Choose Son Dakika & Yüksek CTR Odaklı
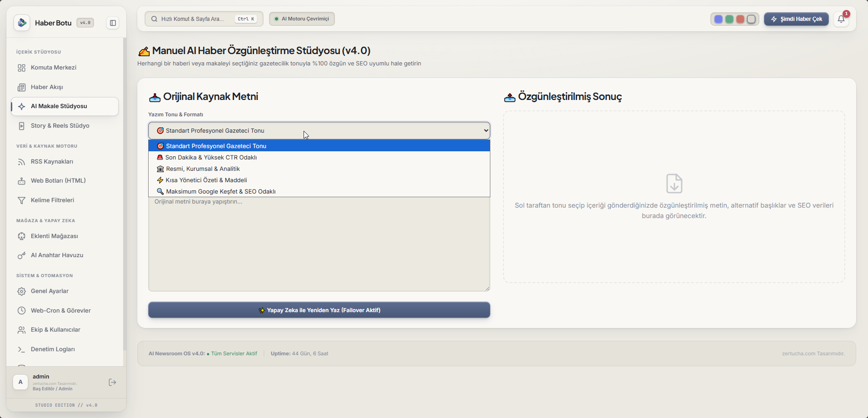The image size is (868, 418). tap(319, 157)
